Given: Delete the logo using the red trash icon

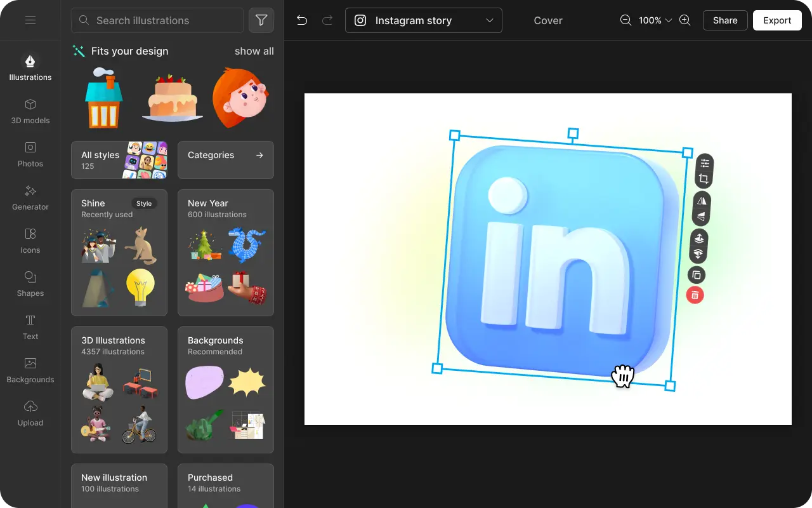Looking at the screenshot, I should pyautogui.click(x=695, y=295).
